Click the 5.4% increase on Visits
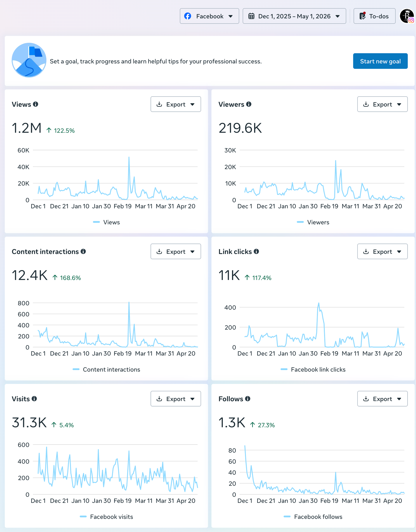Screen dimensions: 416x532 coord(63,425)
